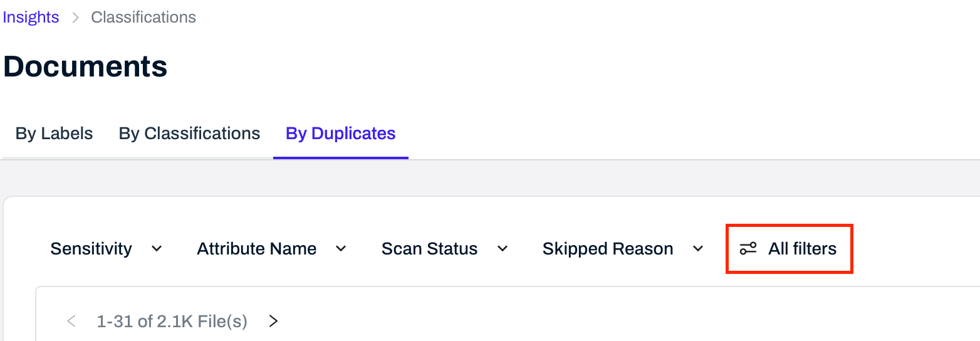The image size is (980, 341).
Task: Click the 1-31 of 2.1K File(s) counter
Action: (172, 322)
